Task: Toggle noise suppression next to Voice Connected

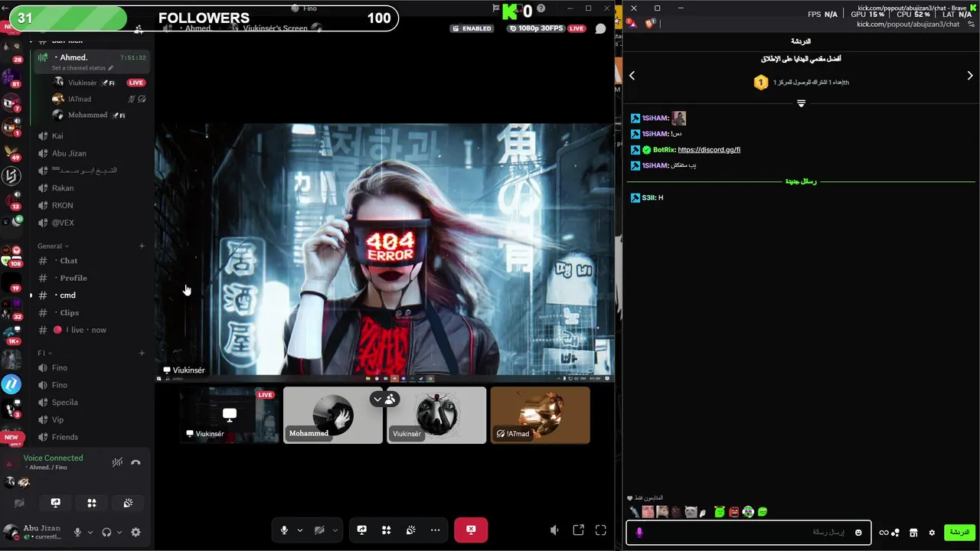Action: (x=117, y=462)
